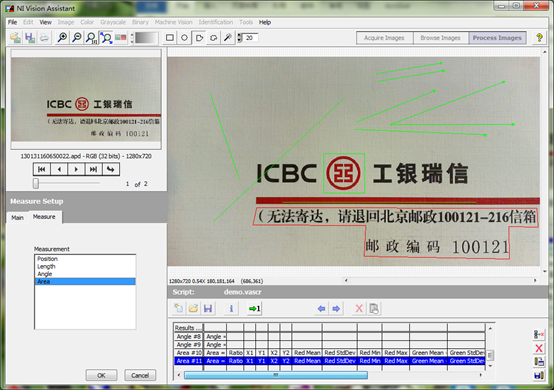Viewport: 554px width, 390px height.
Task: Click the Zoom Out magnifier tool
Action: [76, 37]
